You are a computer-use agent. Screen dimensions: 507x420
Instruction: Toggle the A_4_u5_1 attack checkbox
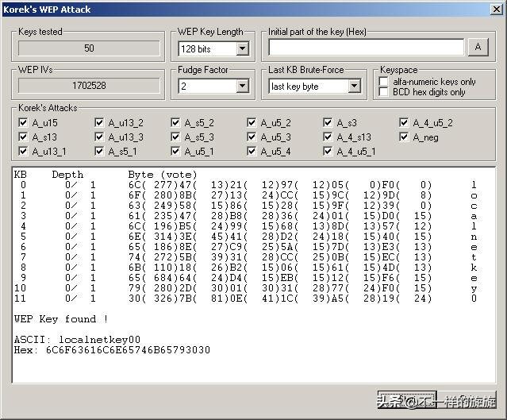click(x=328, y=151)
